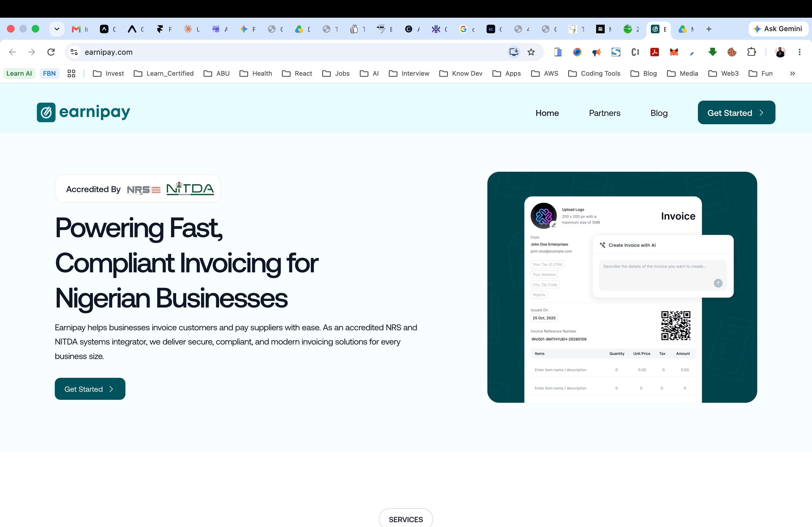Open the tab with the 'oc' icon
Screen dimensions: 812x527
point(495,29)
